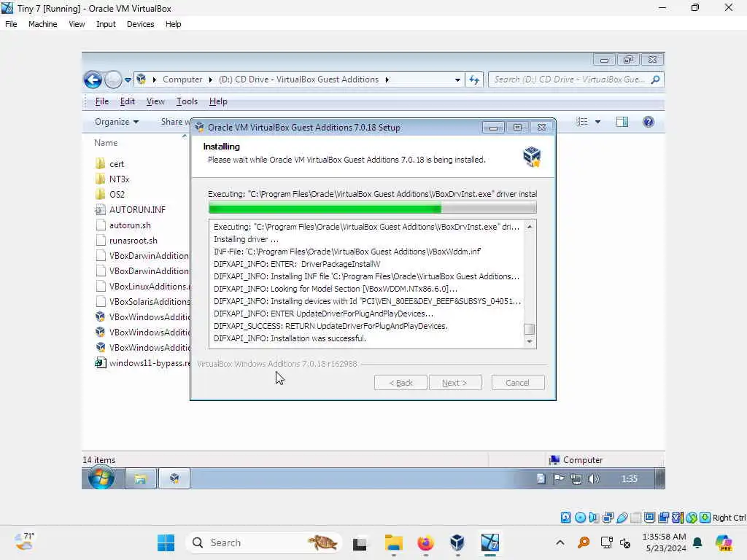This screenshot has height=560, width=747.
Task: Click the Explorer address bar refresh button
Action: 474,79
